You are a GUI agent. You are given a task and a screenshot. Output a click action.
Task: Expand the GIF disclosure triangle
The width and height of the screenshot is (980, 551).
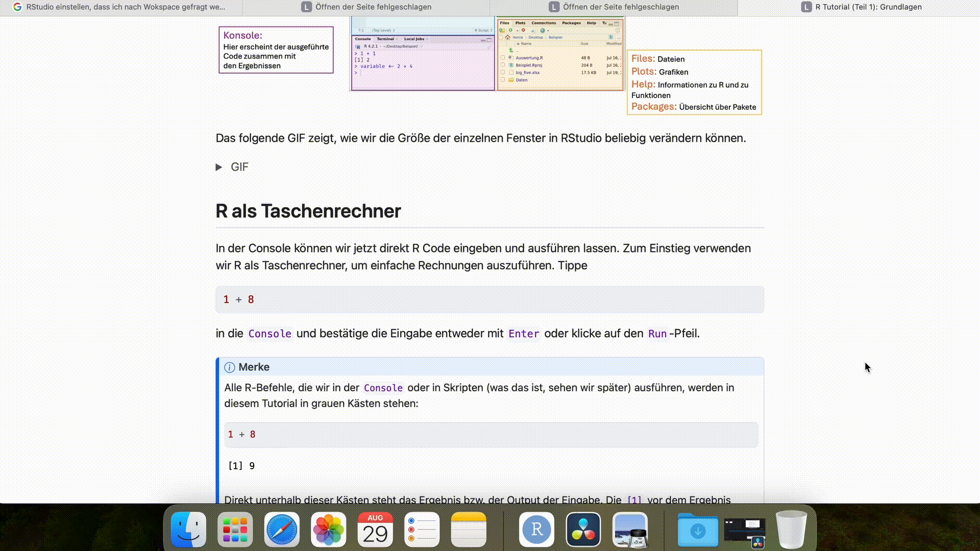click(219, 167)
